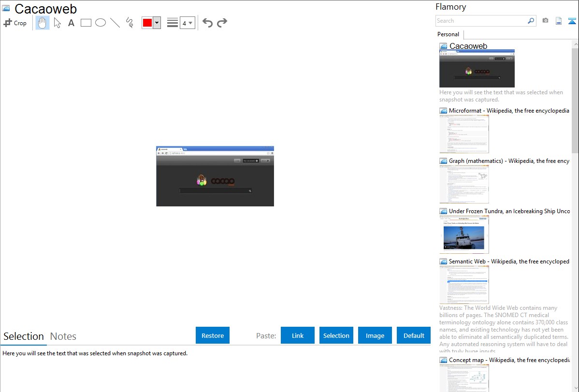Paste as Link
579x392 pixels.
pyautogui.click(x=298, y=335)
